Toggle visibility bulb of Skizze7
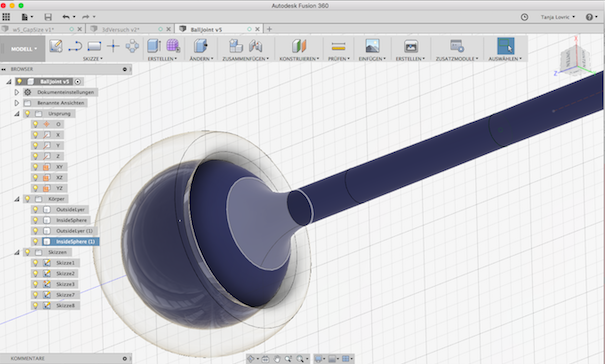This screenshot has height=364, width=605. (35, 295)
